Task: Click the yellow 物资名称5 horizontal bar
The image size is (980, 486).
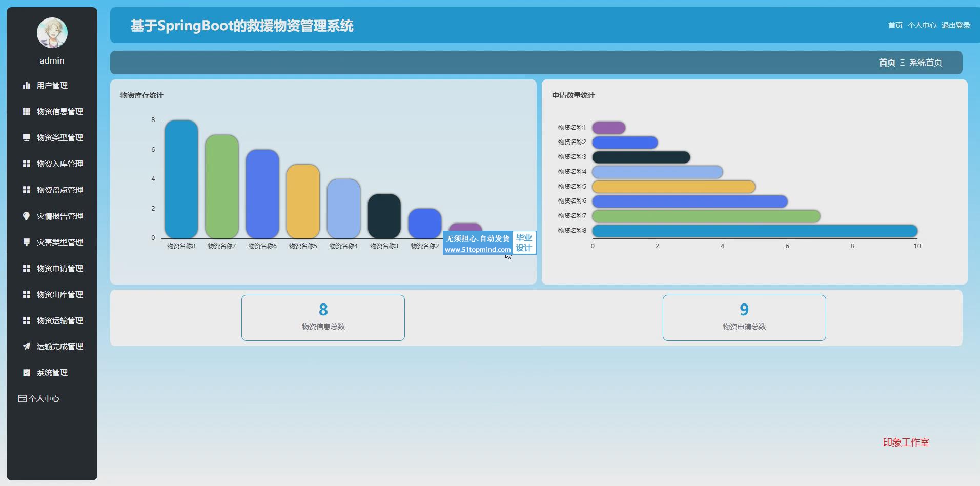Action: click(673, 187)
